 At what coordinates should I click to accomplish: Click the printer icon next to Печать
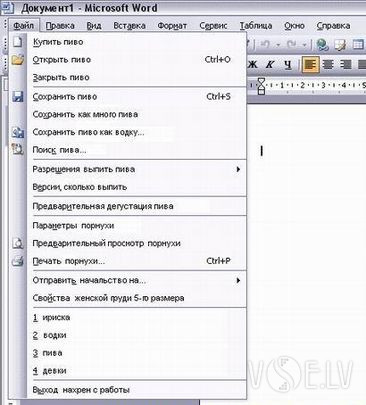pyautogui.click(x=17, y=261)
